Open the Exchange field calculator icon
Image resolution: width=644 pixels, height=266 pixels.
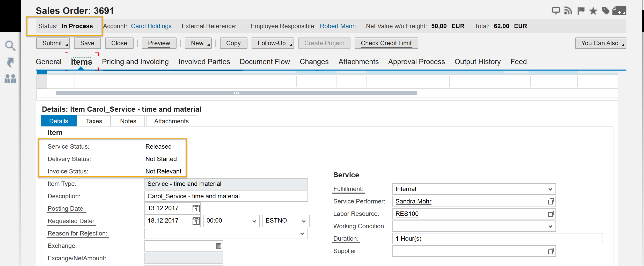pyautogui.click(x=218, y=246)
